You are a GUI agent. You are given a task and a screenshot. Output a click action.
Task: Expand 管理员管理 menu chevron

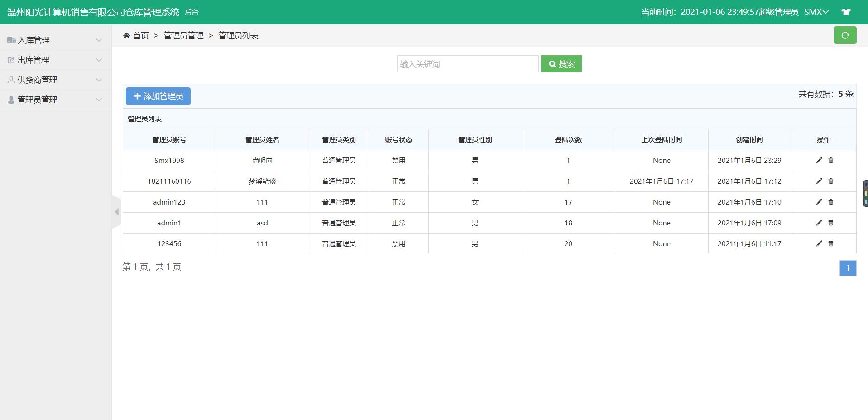[x=99, y=100]
